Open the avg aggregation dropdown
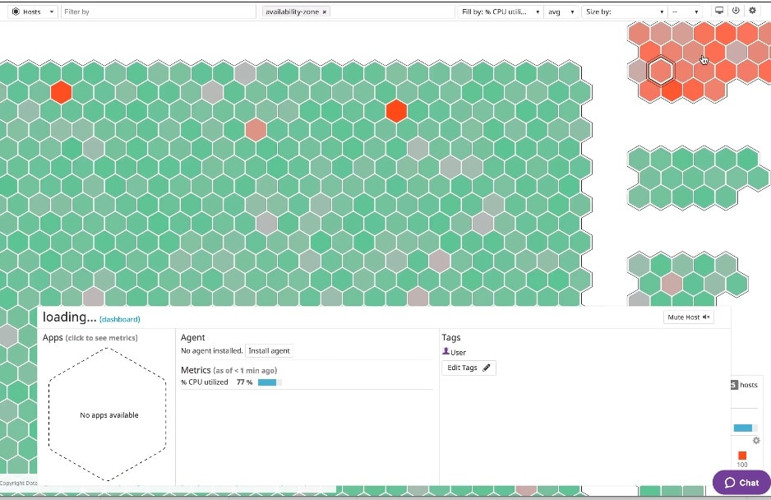Viewport: 771px width, 500px height. [560, 12]
